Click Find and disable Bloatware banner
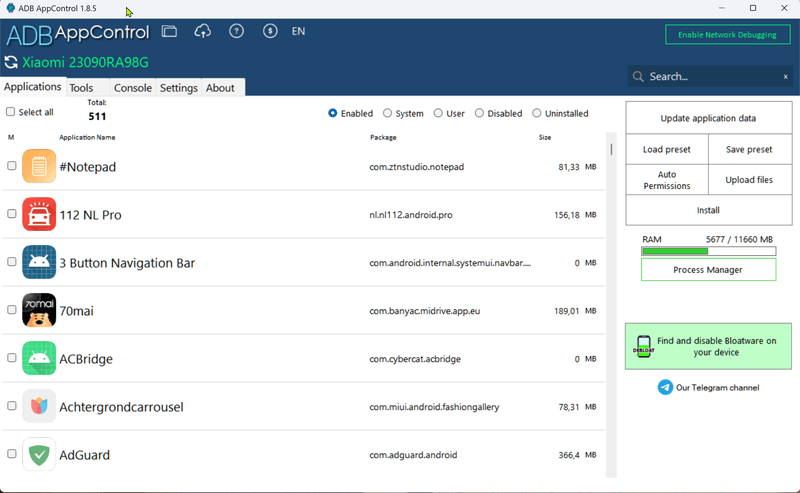This screenshot has height=493, width=800. click(x=708, y=346)
